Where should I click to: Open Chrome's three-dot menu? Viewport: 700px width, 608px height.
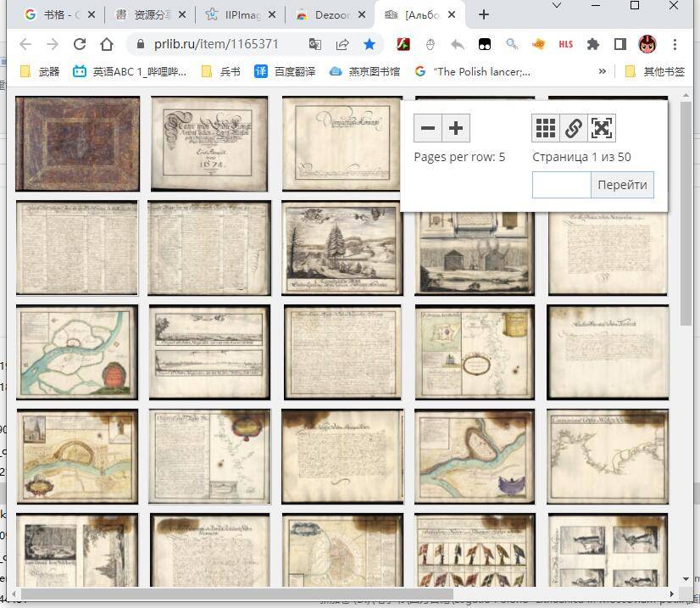click(x=675, y=44)
